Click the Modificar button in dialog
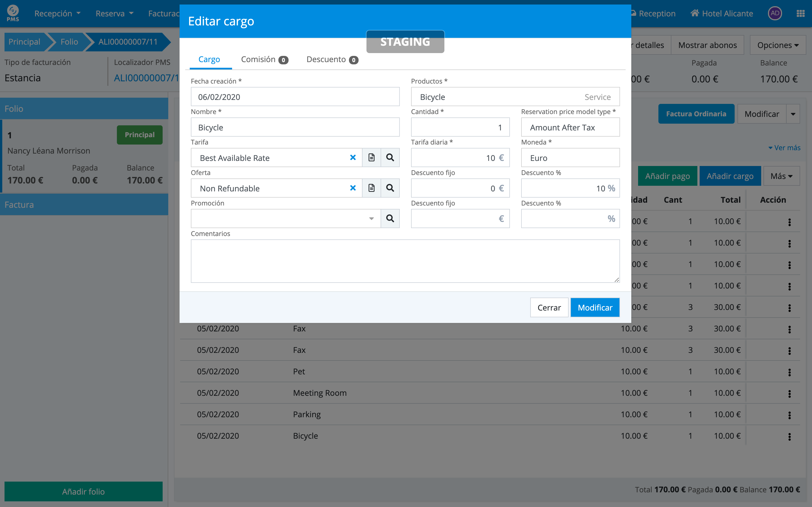Image resolution: width=812 pixels, height=507 pixels. coord(595,307)
